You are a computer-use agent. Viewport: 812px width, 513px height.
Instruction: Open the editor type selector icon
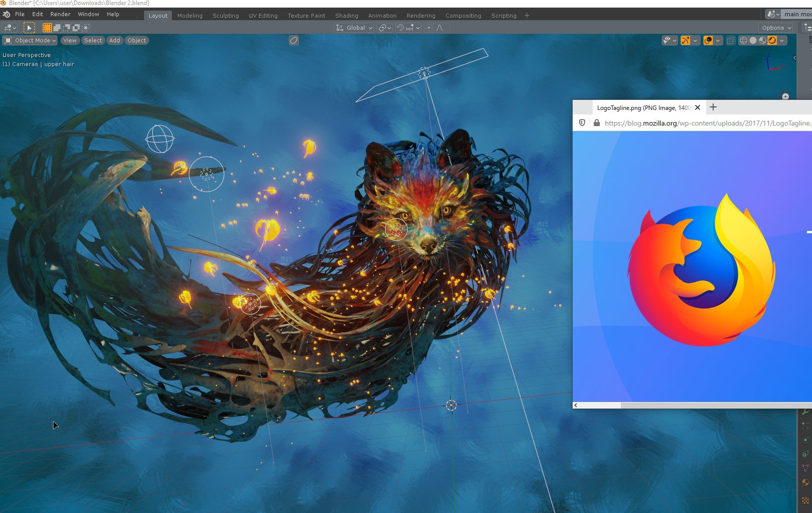click(x=10, y=28)
